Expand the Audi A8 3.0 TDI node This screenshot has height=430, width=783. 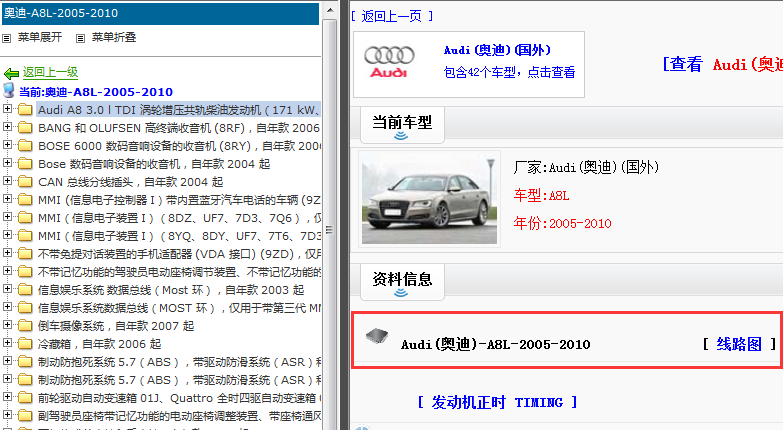pos(7,108)
